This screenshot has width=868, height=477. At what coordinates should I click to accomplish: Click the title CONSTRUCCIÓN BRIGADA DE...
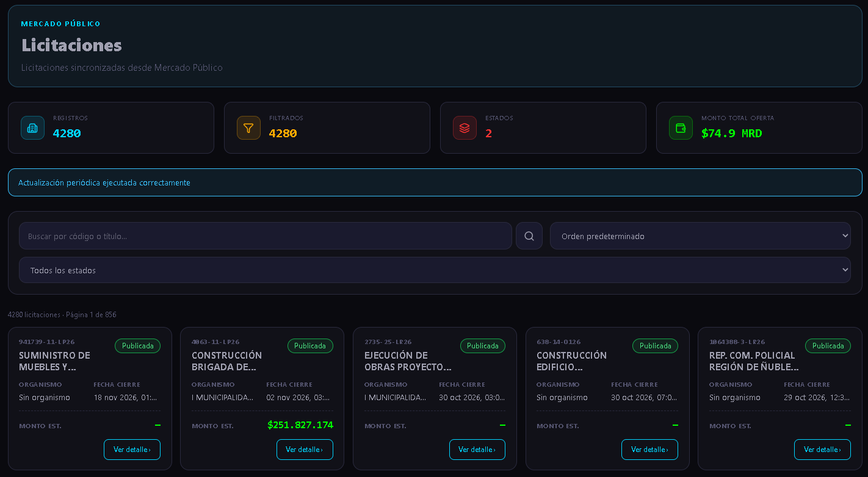click(x=226, y=361)
